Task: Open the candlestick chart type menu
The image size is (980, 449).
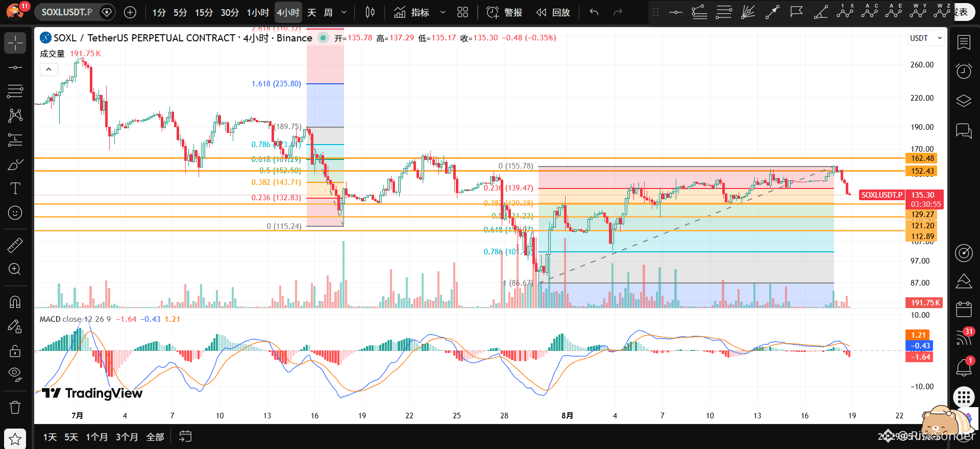Action: click(371, 12)
